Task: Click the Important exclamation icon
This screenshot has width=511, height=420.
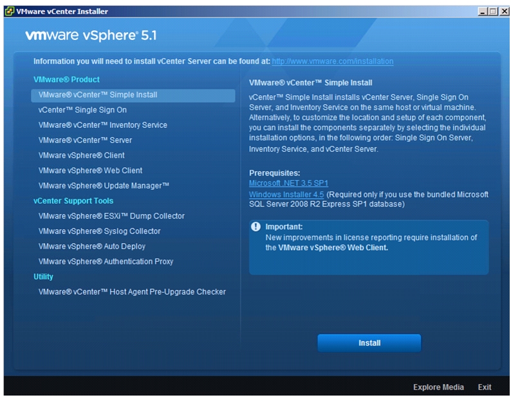Action: pyautogui.click(x=256, y=226)
